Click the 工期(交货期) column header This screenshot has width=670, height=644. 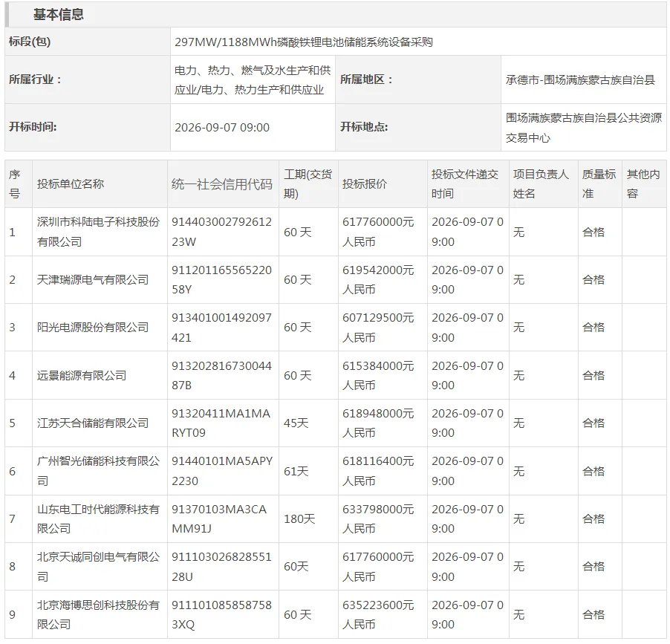tap(308, 184)
